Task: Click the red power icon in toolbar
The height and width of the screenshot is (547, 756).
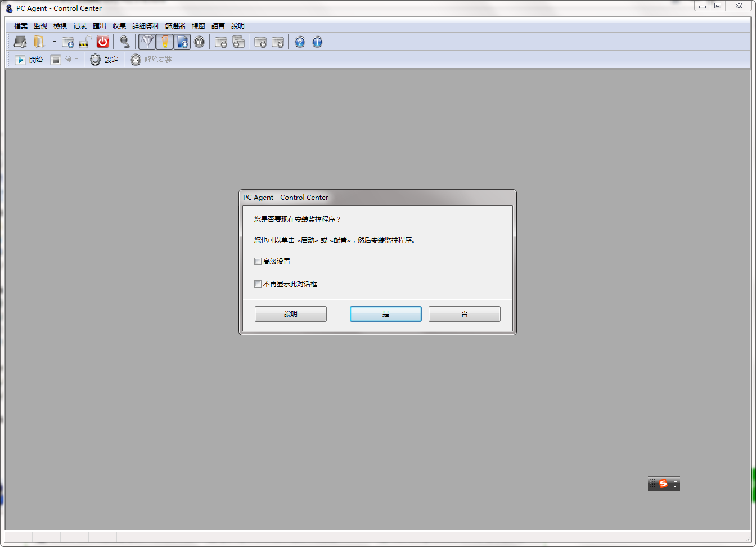Action: tap(102, 42)
